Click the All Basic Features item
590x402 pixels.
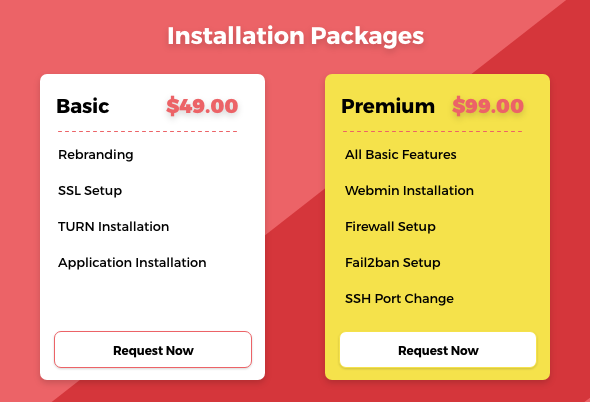point(400,155)
